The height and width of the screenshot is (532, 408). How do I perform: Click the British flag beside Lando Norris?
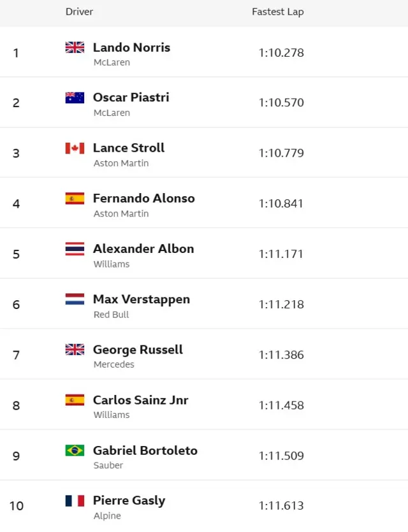[x=75, y=47]
